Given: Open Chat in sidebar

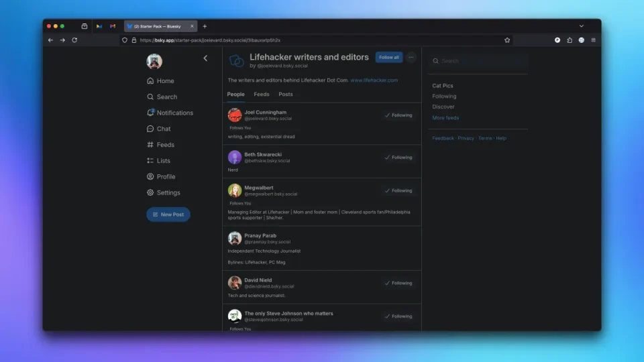Looking at the screenshot, I should pyautogui.click(x=159, y=129).
